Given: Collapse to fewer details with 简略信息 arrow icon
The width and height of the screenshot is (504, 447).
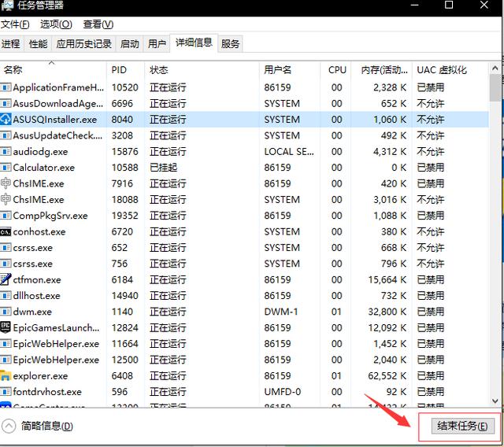Looking at the screenshot, I should (9, 426).
